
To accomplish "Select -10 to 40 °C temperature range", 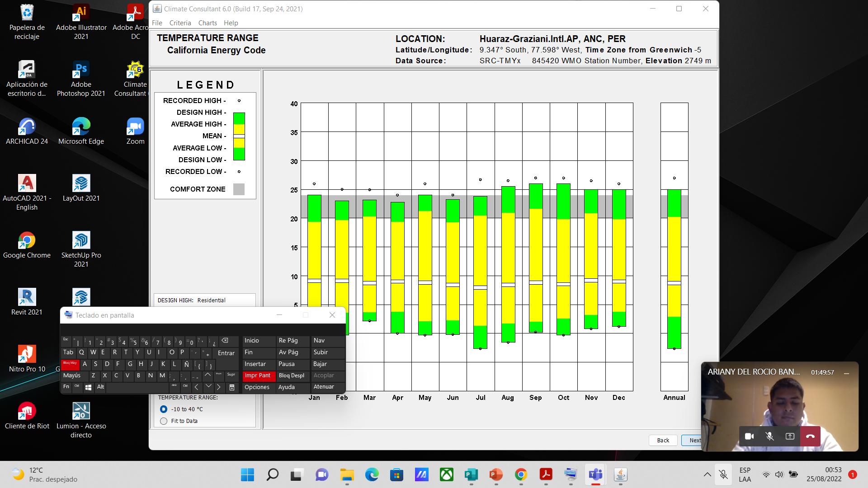I will [x=164, y=409].
